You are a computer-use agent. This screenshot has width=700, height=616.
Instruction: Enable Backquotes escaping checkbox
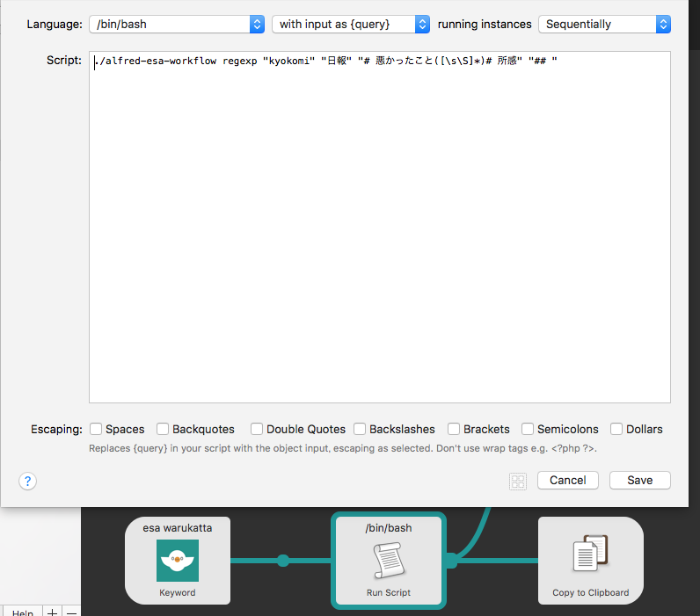(163, 429)
